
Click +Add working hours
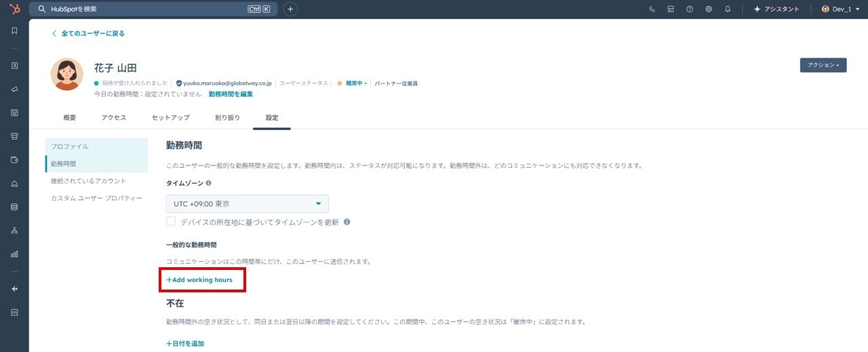point(199,279)
